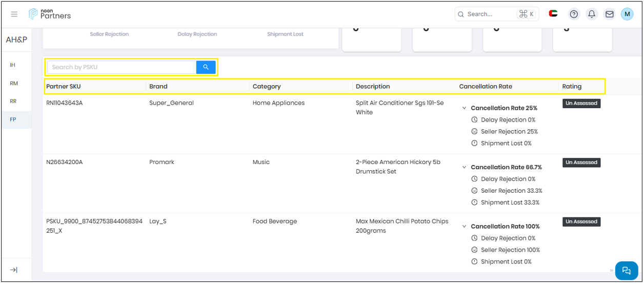This screenshot has height=284, width=644.
Task: Select the RM sidebar item
Action: pyautogui.click(x=14, y=83)
